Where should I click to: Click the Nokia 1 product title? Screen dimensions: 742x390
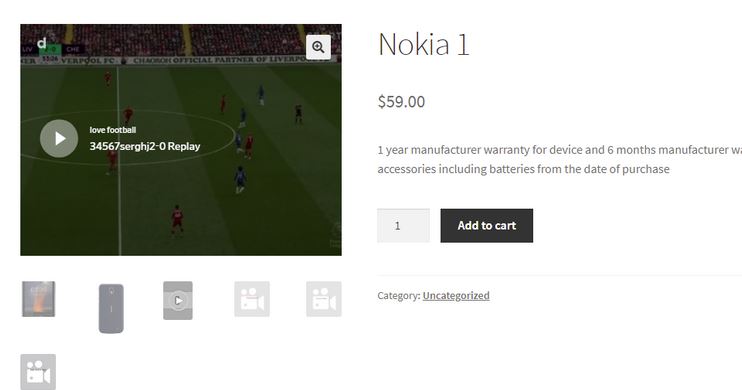424,44
